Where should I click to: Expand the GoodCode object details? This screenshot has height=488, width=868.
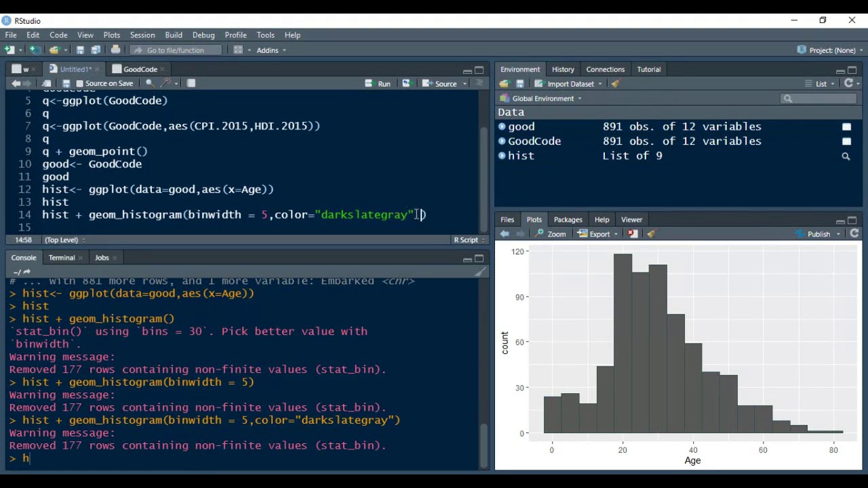(502, 141)
